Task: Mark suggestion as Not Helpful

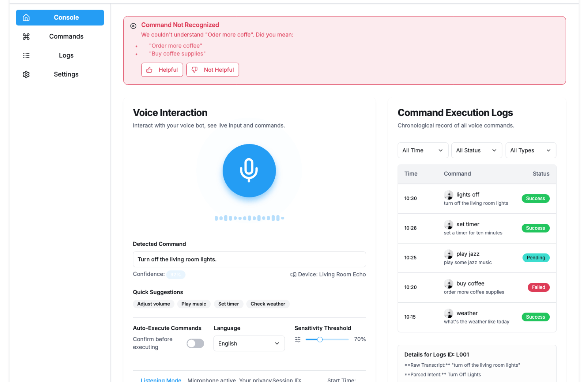Action: (213, 70)
